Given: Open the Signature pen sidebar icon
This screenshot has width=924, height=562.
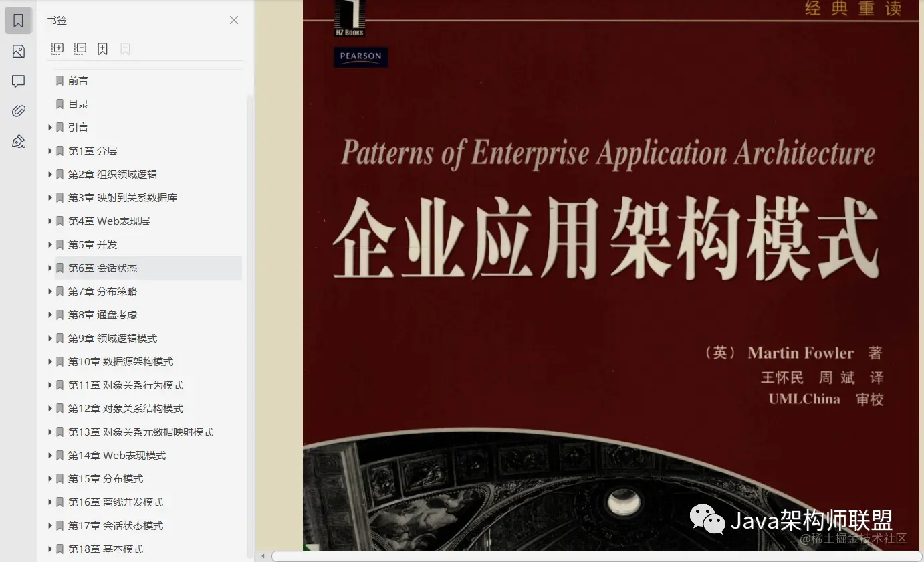Looking at the screenshot, I should point(18,141).
